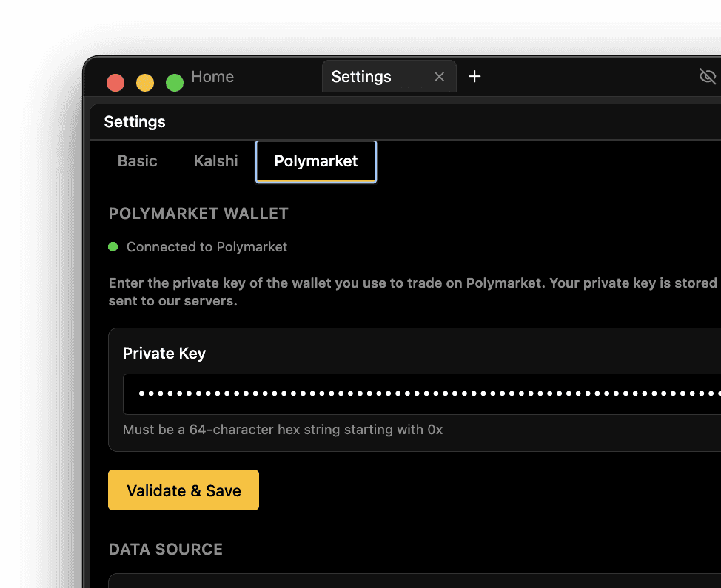Image resolution: width=721 pixels, height=588 pixels.
Task: Select the Polymarket settings tab
Action: pos(316,162)
